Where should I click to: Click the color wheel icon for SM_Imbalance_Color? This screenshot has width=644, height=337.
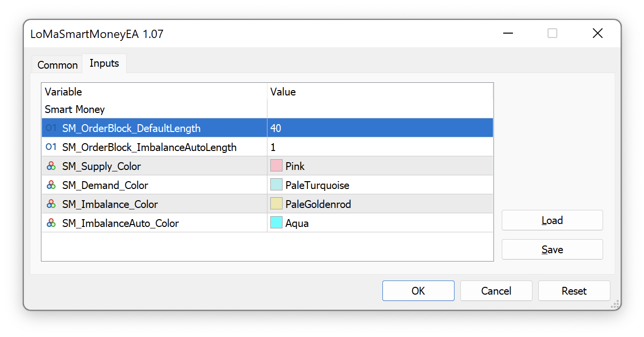click(51, 204)
